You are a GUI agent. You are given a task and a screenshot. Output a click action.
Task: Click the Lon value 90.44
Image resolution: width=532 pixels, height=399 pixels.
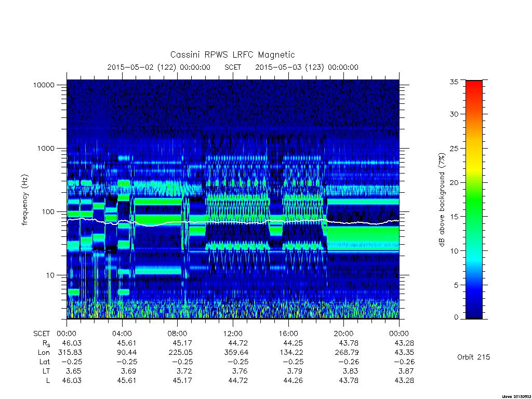point(127,353)
